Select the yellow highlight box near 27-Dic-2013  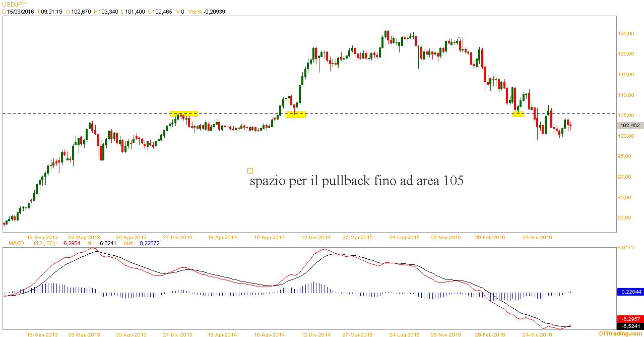(183, 114)
